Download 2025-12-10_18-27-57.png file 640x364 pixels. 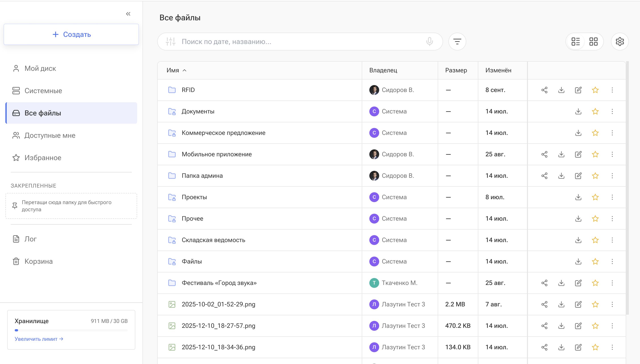(561, 326)
